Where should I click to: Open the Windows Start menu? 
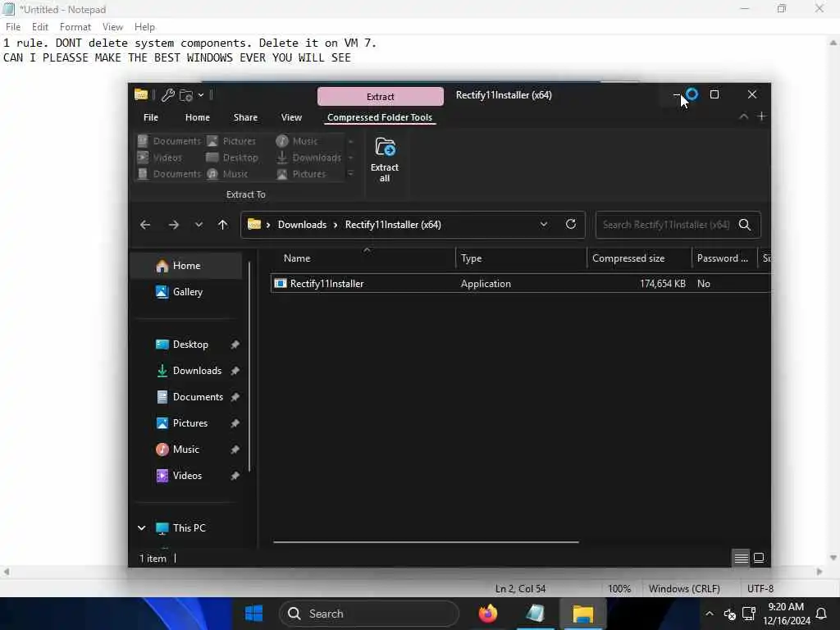253,614
